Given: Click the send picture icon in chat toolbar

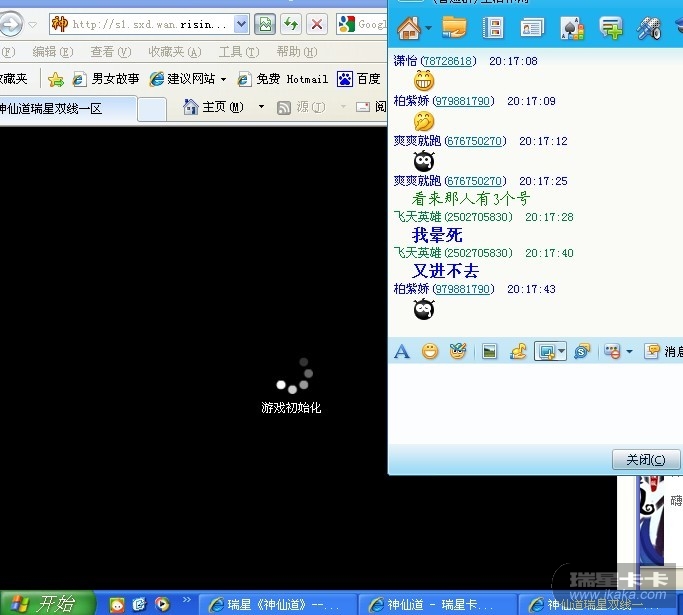Looking at the screenshot, I should point(489,351).
